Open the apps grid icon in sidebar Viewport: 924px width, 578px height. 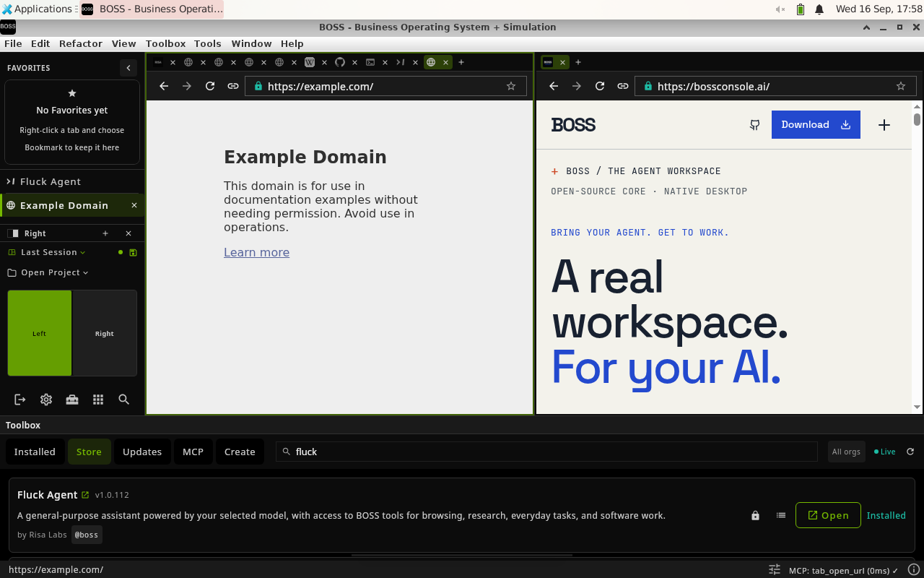[98, 400]
